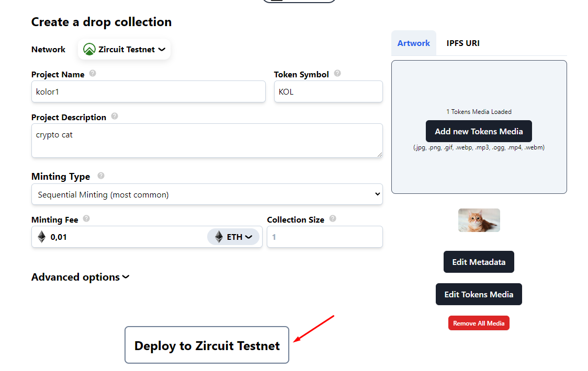Select the cat image thumbnail
The image size is (588, 371).
(x=479, y=221)
